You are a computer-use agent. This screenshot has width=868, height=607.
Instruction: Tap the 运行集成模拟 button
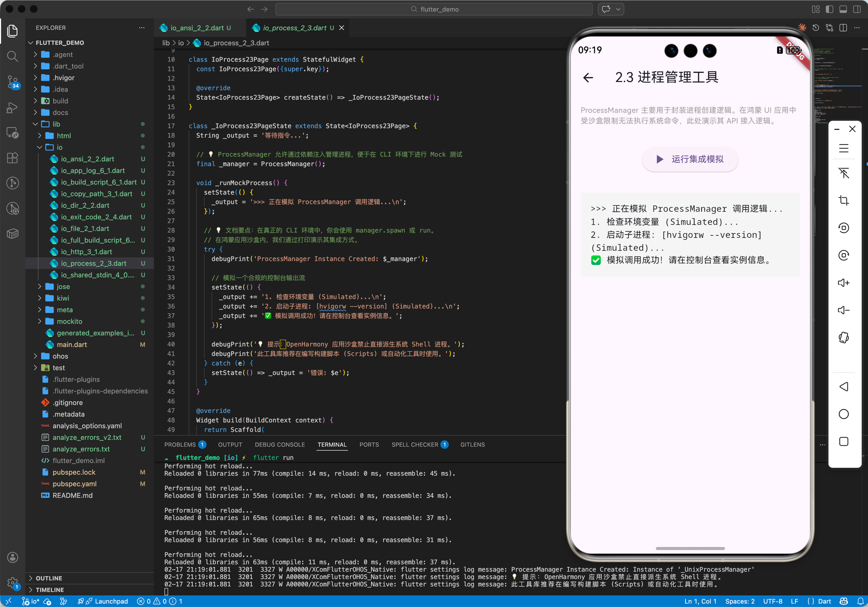coord(690,159)
